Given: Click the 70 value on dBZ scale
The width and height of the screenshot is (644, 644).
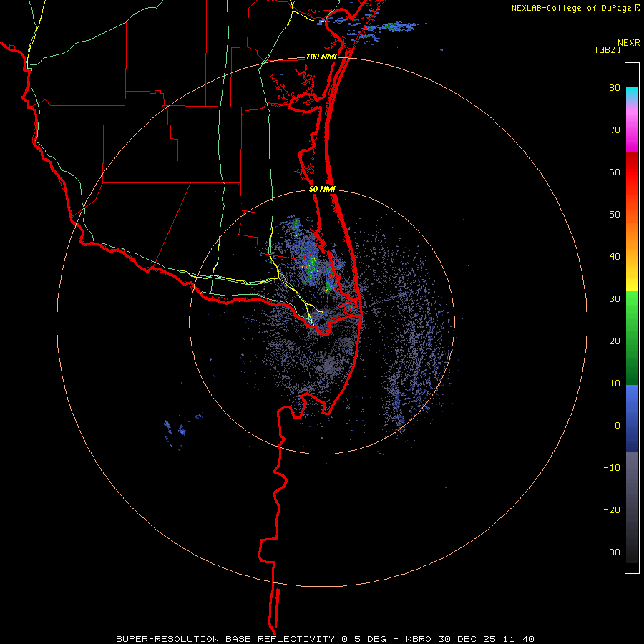Looking at the screenshot, I should pos(615,130).
